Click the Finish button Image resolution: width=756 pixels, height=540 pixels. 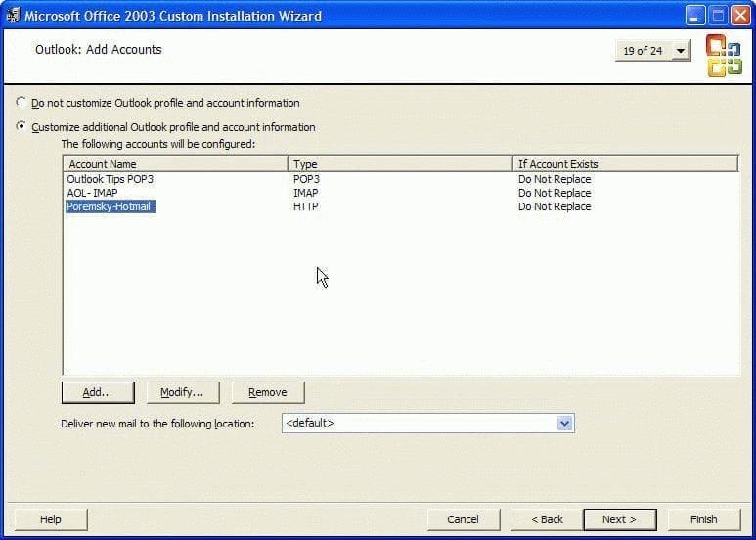coord(703,519)
